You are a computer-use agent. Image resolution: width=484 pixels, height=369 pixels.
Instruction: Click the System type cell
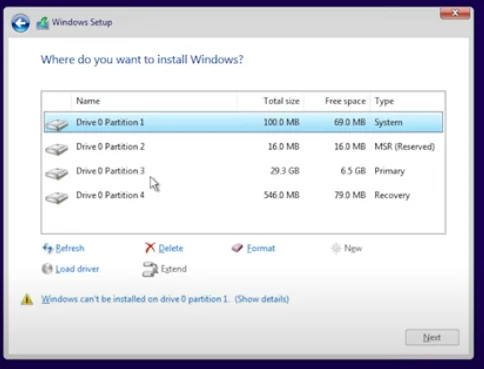[x=388, y=122]
